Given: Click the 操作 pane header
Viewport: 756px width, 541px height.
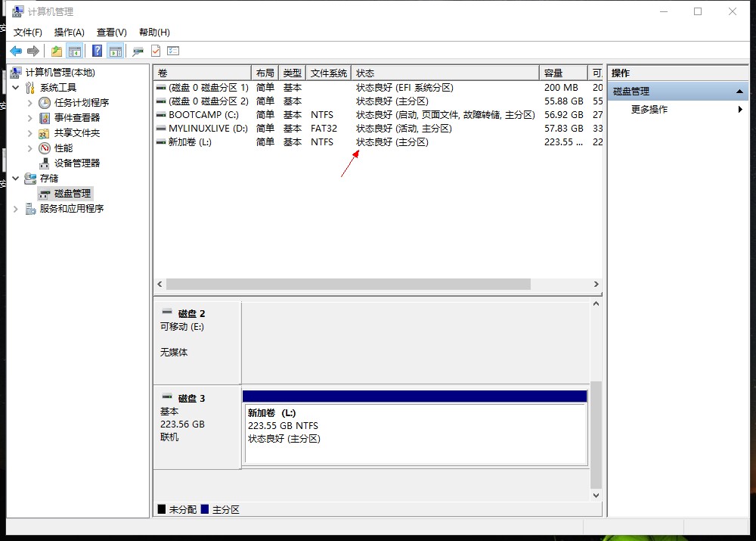Looking at the screenshot, I should (678, 73).
